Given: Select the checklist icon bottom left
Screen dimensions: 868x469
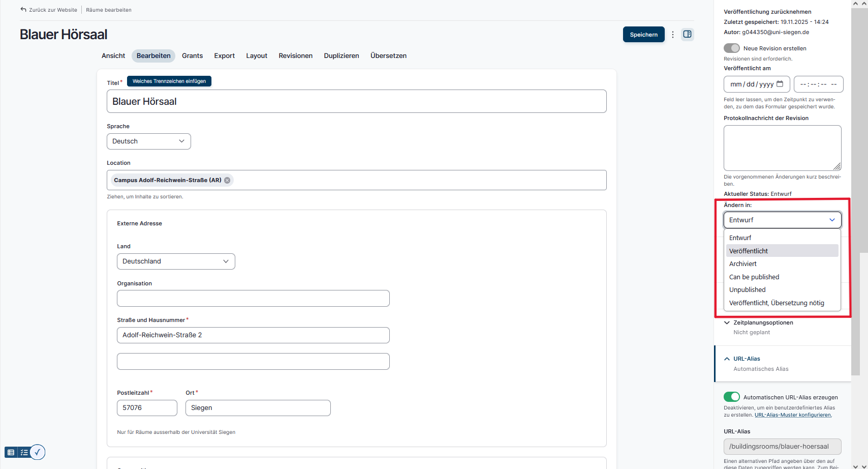Looking at the screenshot, I should 24,452.
